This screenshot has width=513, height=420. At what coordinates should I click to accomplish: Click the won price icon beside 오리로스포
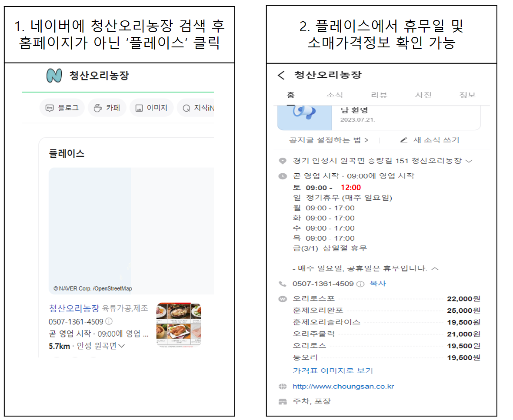coord(283,299)
